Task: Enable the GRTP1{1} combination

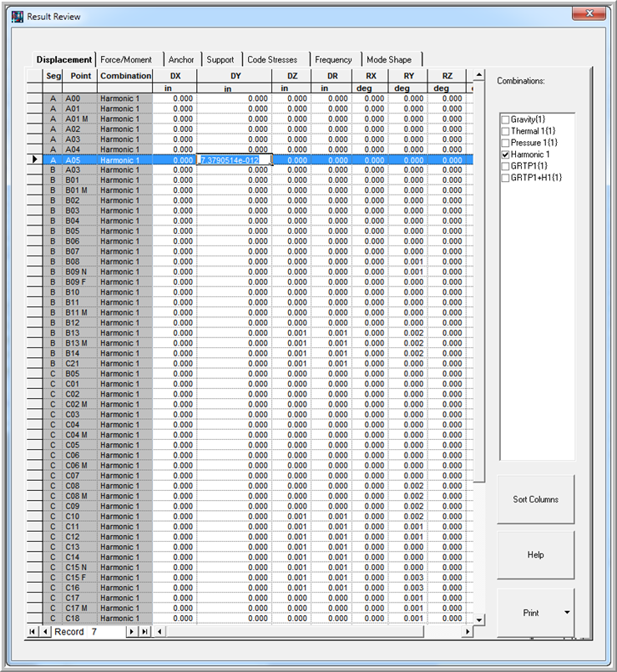Action: point(505,166)
